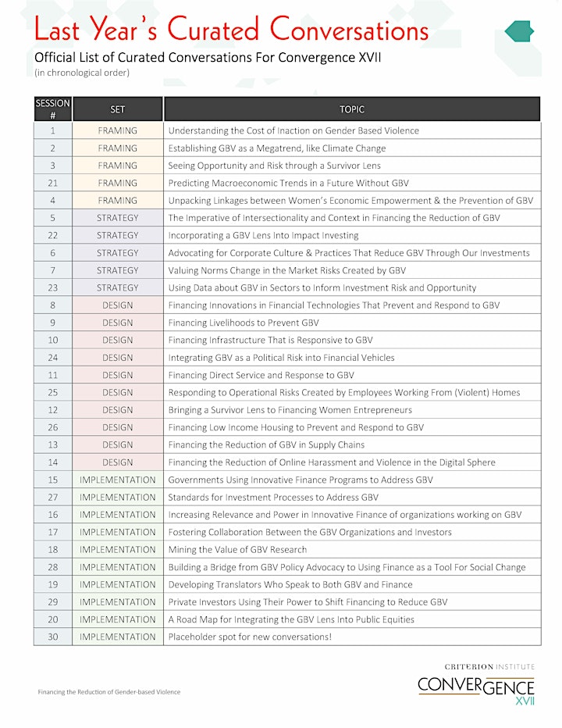Select 'Advocating for Corporate Culture & Practices' topic

[349, 253]
